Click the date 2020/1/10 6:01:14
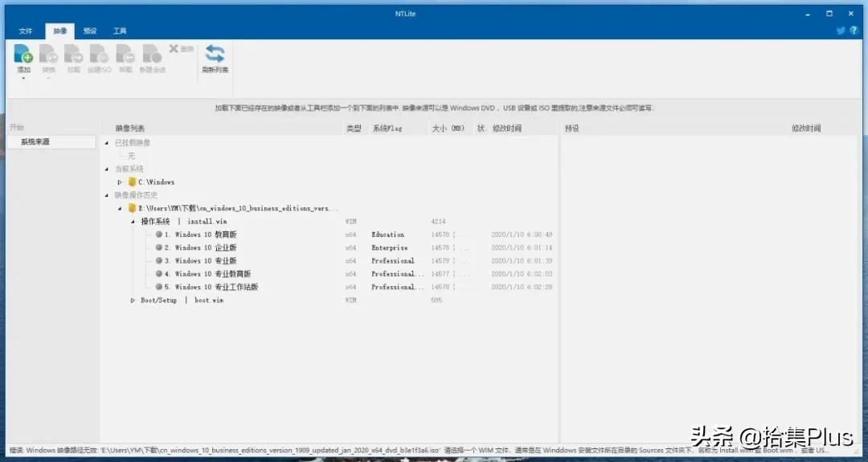 point(522,248)
